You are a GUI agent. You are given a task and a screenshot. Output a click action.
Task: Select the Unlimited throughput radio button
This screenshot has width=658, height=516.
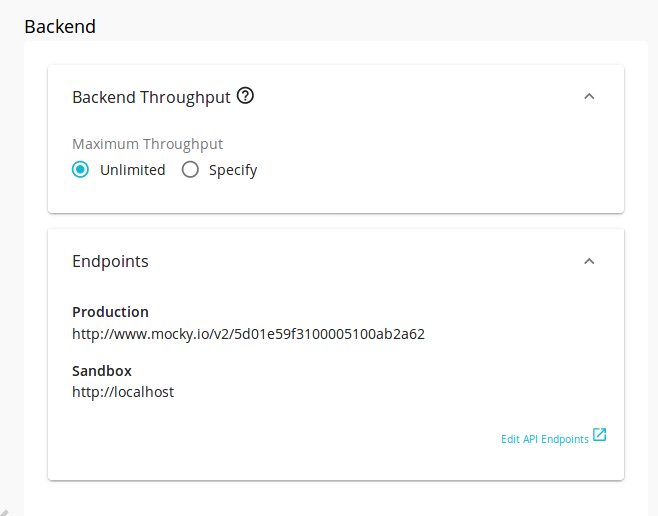click(x=80, y=170)
